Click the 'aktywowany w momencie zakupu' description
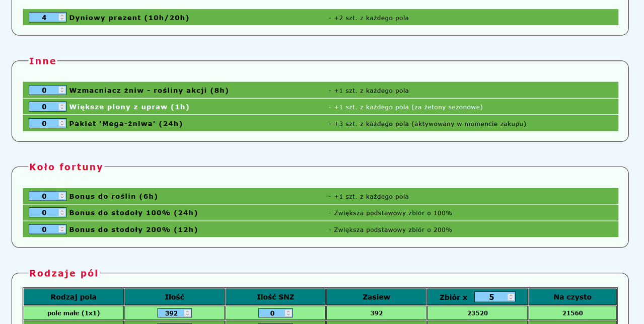 [x=470, y=124]
